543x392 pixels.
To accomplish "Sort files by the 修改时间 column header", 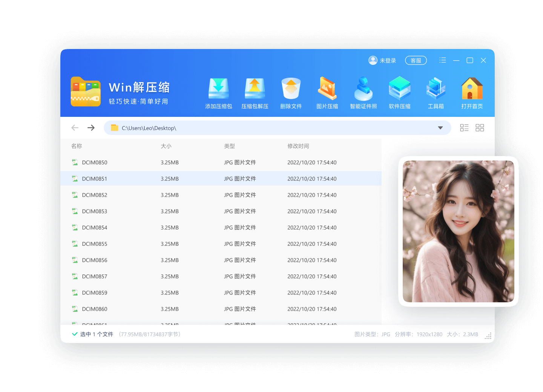I will 298,146.
